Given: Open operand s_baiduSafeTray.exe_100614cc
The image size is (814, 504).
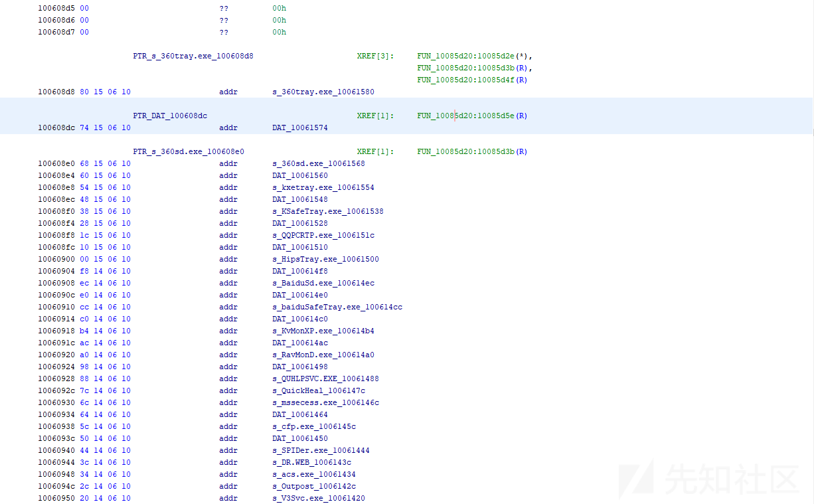Looking at the screenshot, I should 337,307.
